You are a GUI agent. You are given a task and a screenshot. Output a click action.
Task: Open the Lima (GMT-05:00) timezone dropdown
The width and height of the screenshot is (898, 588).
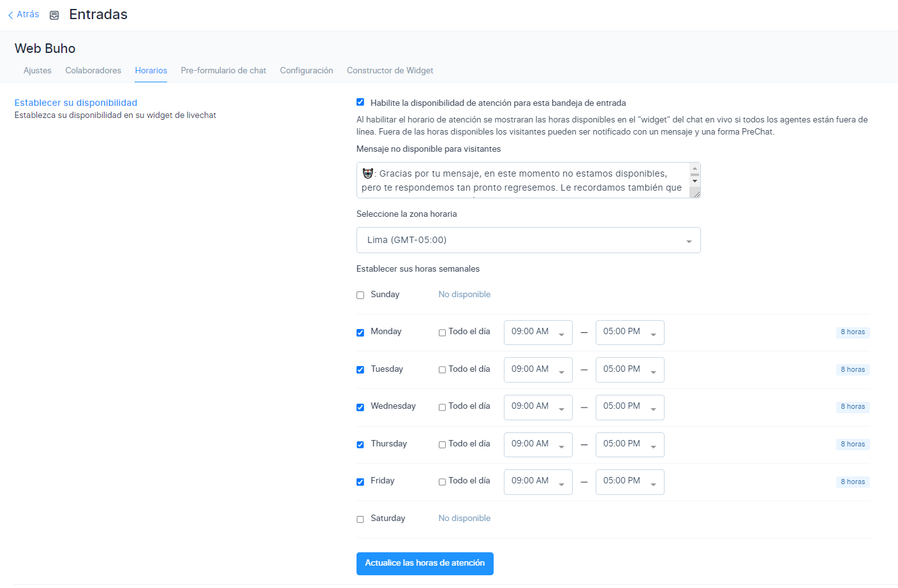tap(528, 240)
